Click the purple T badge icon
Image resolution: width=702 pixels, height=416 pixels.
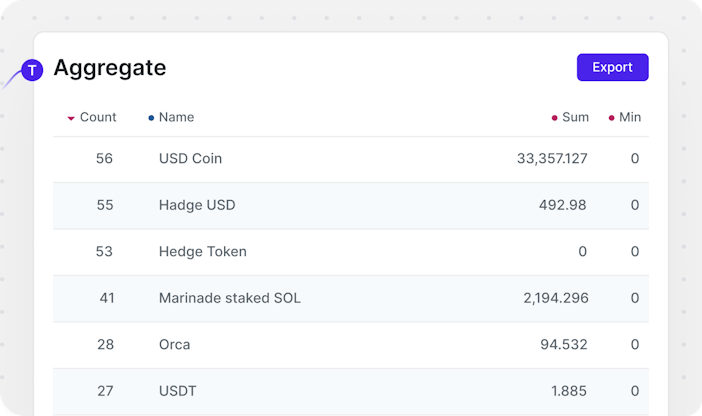[32, 70]
